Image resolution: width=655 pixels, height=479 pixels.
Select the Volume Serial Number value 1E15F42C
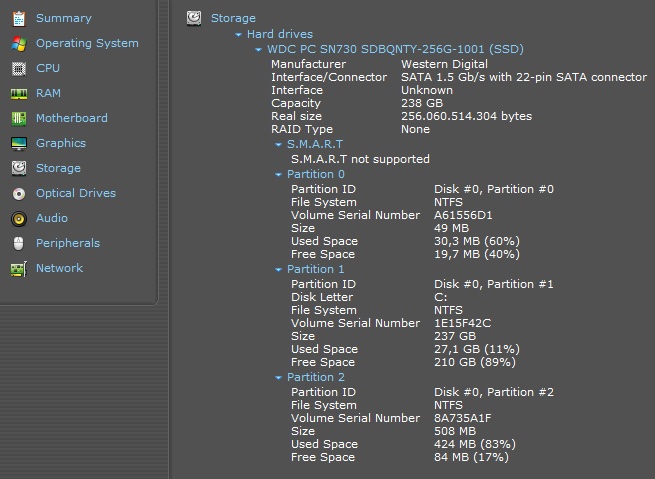click(462, 323)
